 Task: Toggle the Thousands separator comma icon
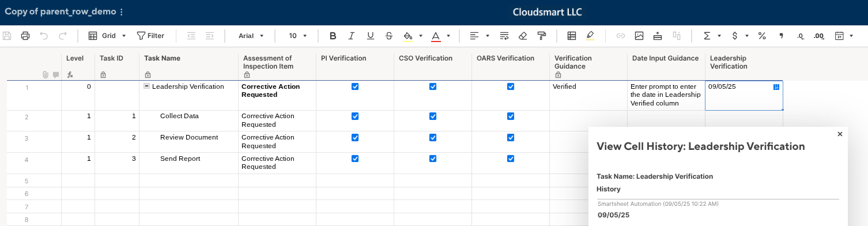point(782,36)
